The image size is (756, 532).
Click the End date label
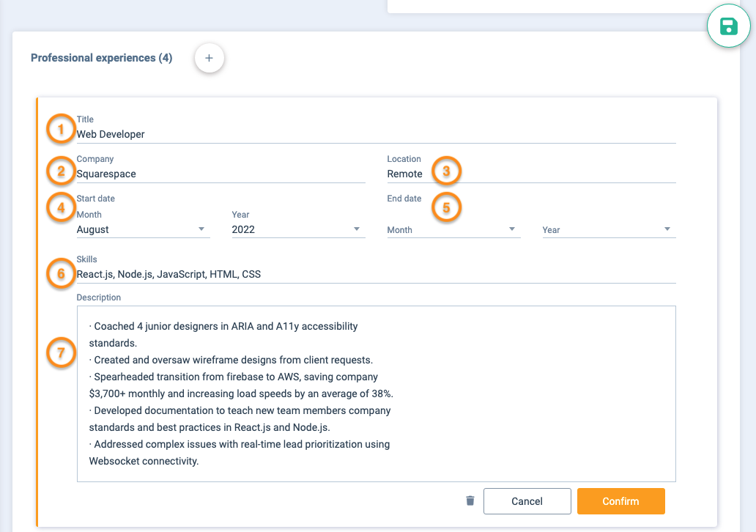(x=404, y=199)
